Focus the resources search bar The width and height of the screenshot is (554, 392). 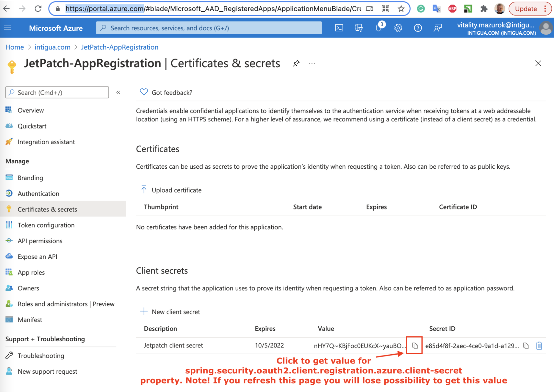point(209,28)
